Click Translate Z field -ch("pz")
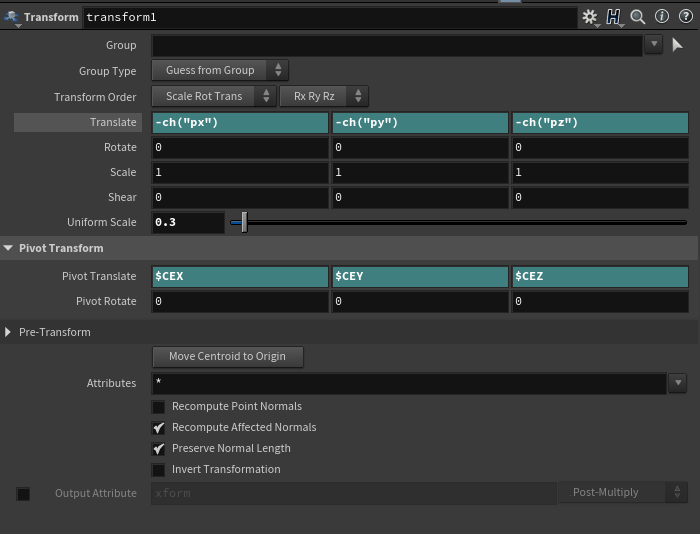The height and width of the screenshot is (534, 700). click(x=600, y=123)
